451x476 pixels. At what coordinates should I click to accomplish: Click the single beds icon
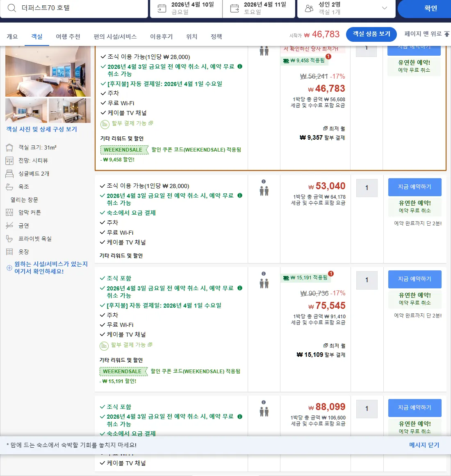(9, 174)
